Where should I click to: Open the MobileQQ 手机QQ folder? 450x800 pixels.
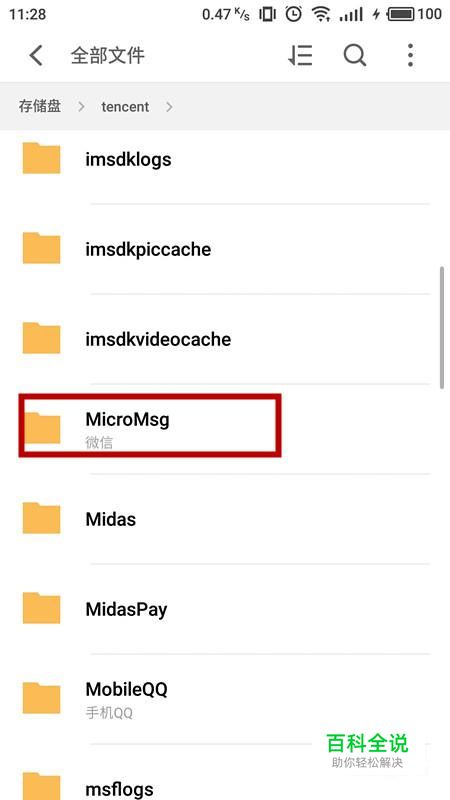point(225,698)
